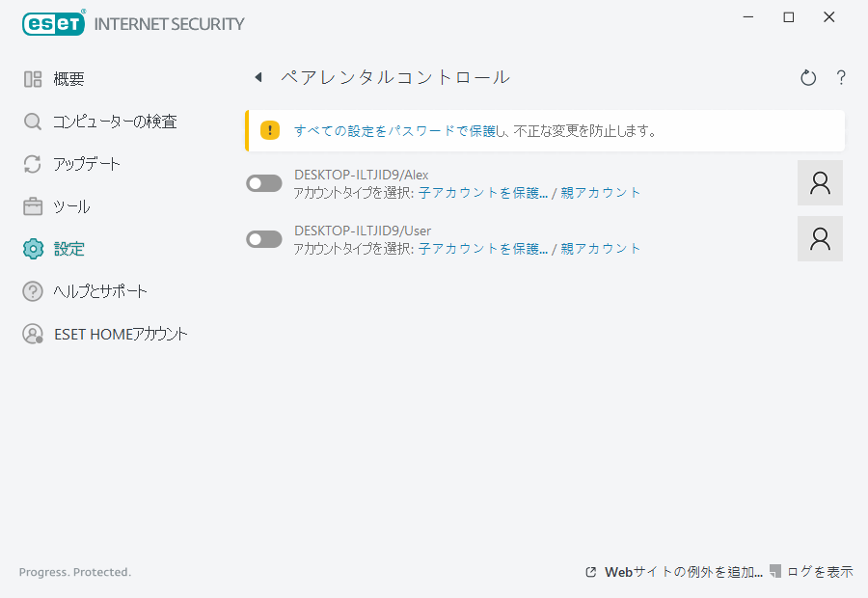
Task: Click the warning exclamation icon in the banner
Action: point(270,130)
